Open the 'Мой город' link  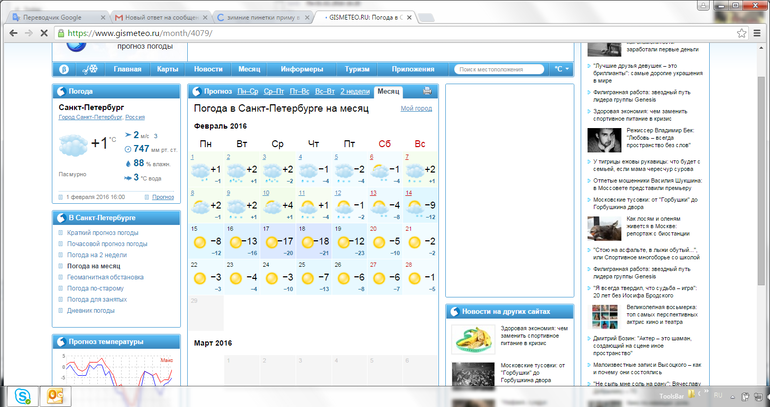click(x=416, y=108)
